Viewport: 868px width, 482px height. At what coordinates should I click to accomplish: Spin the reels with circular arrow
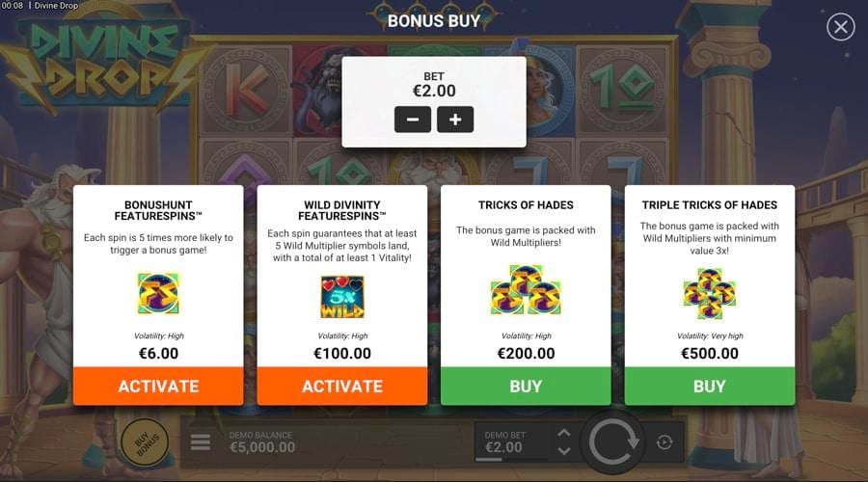[612, 442]
